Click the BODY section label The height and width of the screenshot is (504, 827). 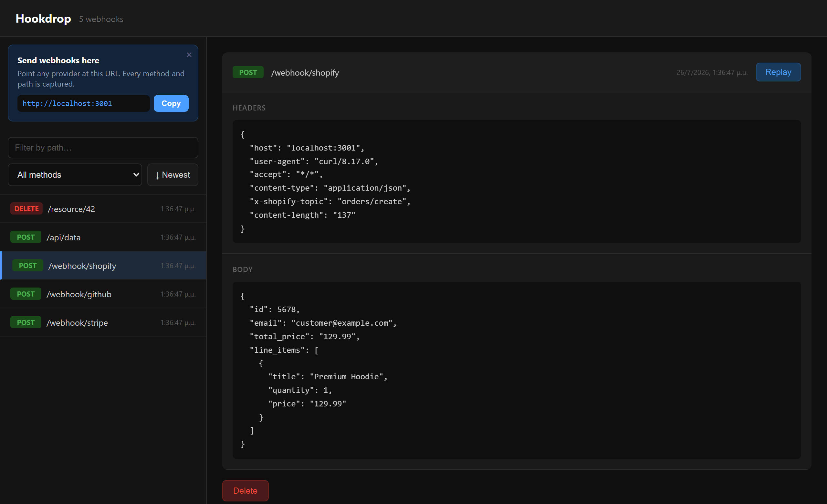coord(243,269)
